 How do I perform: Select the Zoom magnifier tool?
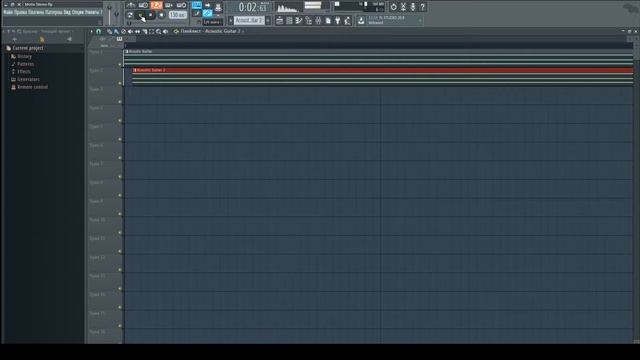tap(158, 31)
